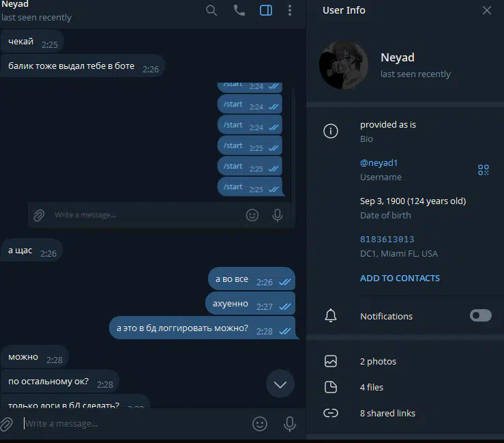Close the User Info panel
Screen dimensions: 504x443
click(x=487, y=11)
